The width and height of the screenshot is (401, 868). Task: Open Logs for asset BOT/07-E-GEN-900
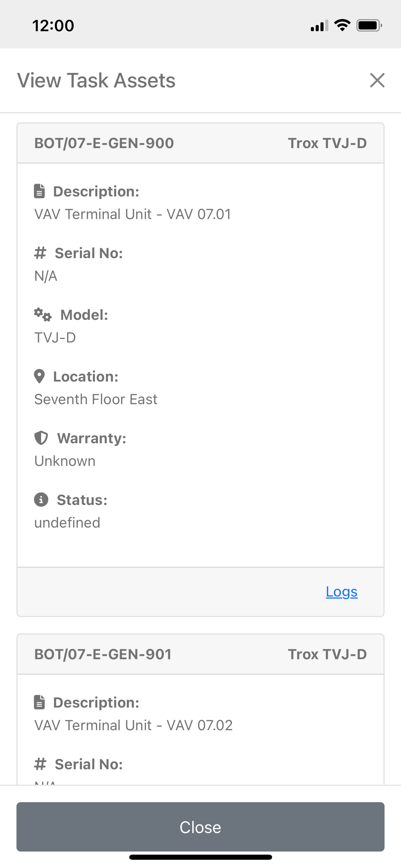point(341,592)
